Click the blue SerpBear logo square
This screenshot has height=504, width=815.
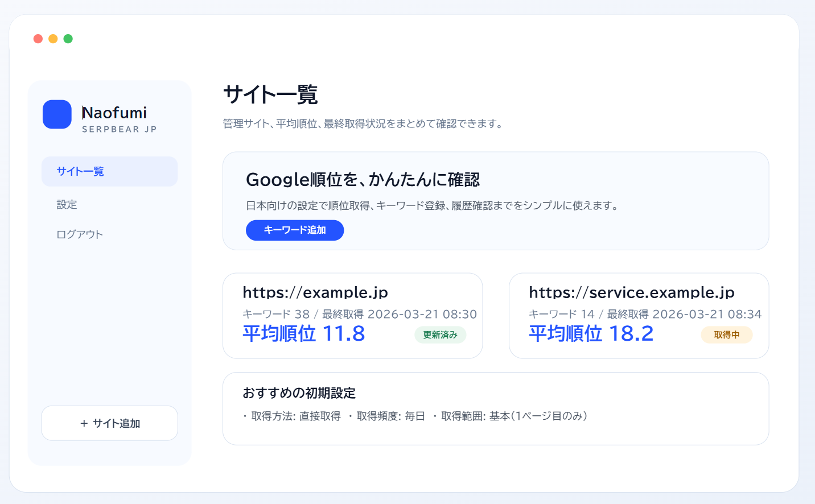pos(57,114)
